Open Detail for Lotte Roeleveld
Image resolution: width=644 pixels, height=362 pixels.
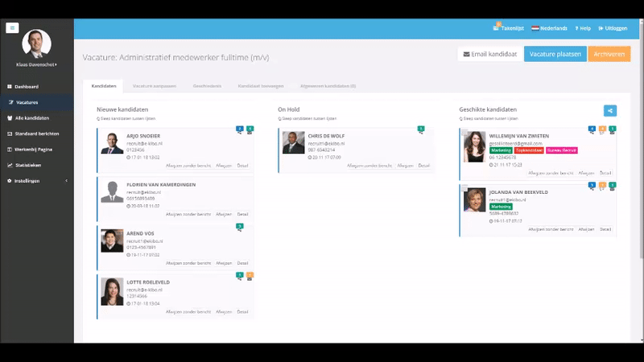242,312
